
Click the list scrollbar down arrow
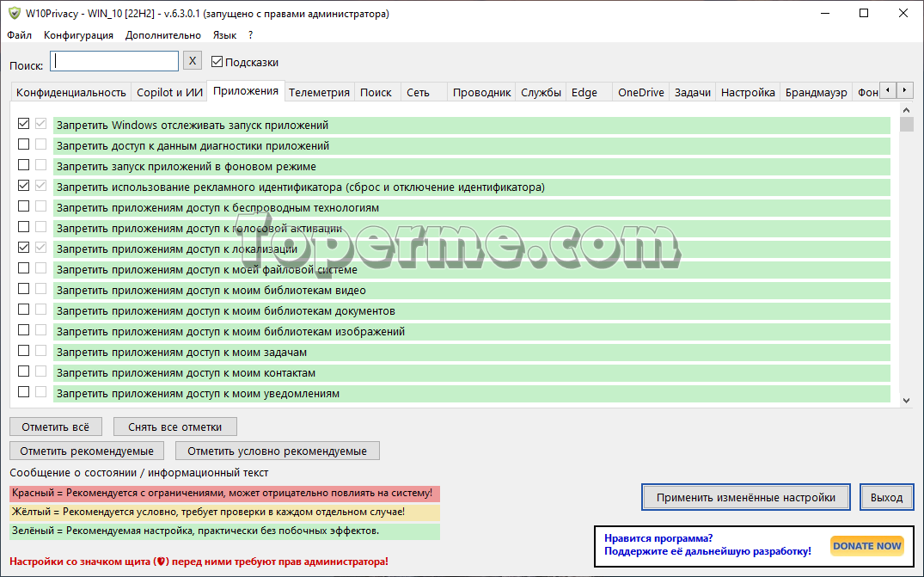click(906, 400)
